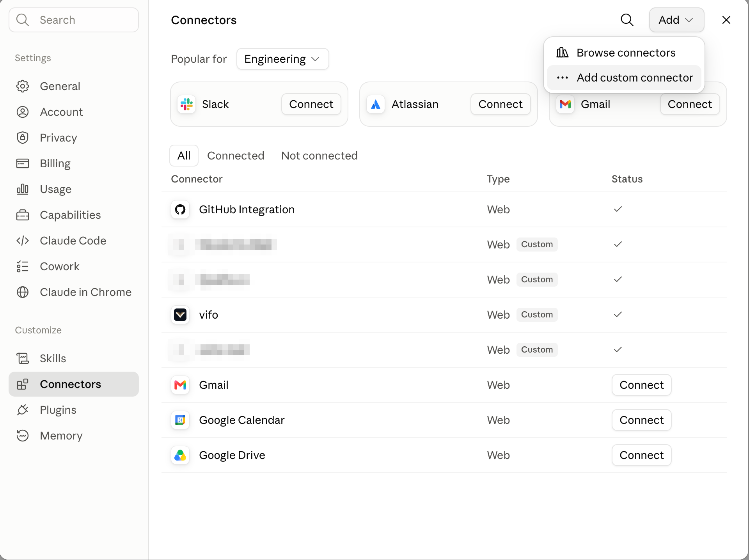Screen dimensions: 749x560
Task: Click Connect on the Gmail popular card
Action: (x=690, y=104)
